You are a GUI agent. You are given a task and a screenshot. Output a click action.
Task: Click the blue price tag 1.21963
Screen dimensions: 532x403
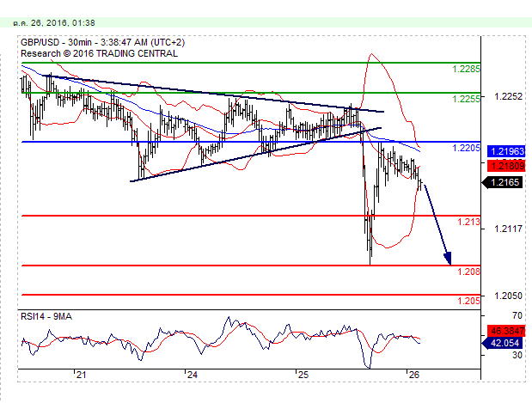pos(506,151)
